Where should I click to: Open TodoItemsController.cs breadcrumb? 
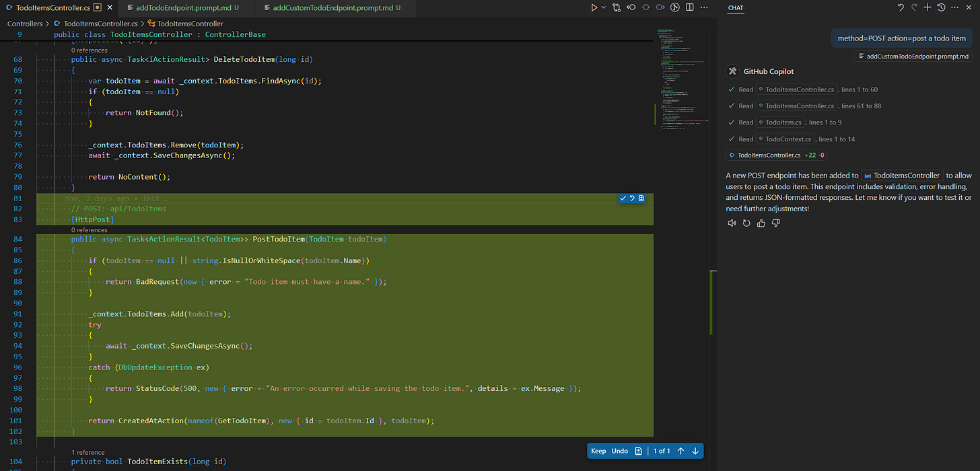coord(96,24)
